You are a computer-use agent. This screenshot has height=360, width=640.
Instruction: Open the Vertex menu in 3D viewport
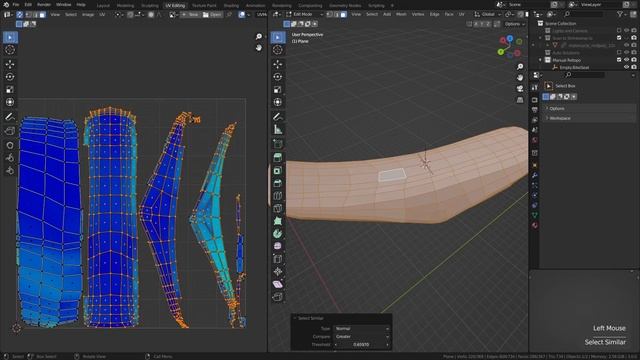coord(418,14)
